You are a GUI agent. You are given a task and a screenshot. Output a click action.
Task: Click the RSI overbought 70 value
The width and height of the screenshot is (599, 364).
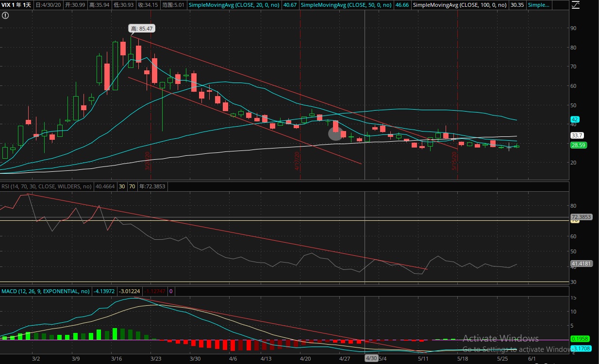pos(132,186)
